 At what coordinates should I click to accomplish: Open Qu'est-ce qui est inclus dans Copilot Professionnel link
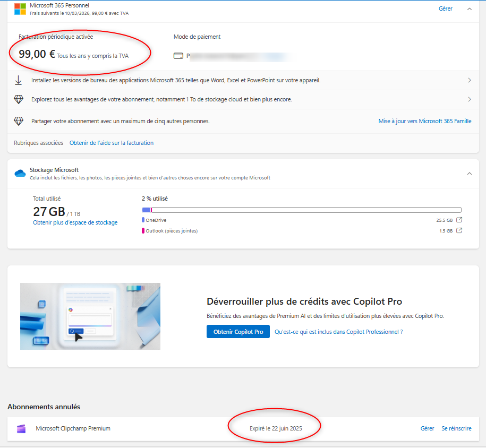[x=339, y=332]
